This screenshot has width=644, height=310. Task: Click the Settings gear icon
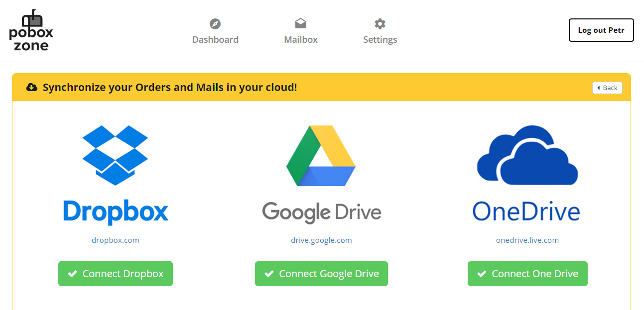[x=380, y=24]
